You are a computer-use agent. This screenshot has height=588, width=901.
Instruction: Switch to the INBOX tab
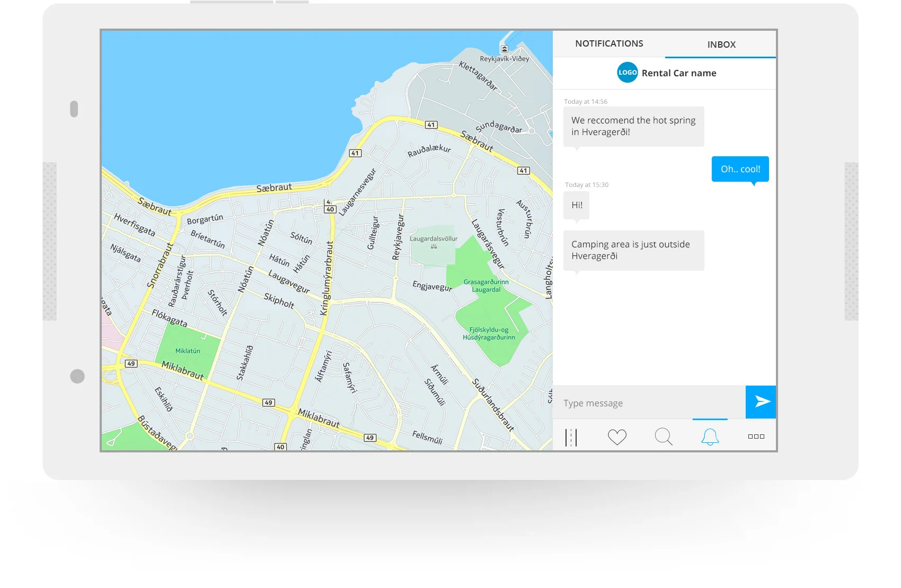(x=721, y=44)
